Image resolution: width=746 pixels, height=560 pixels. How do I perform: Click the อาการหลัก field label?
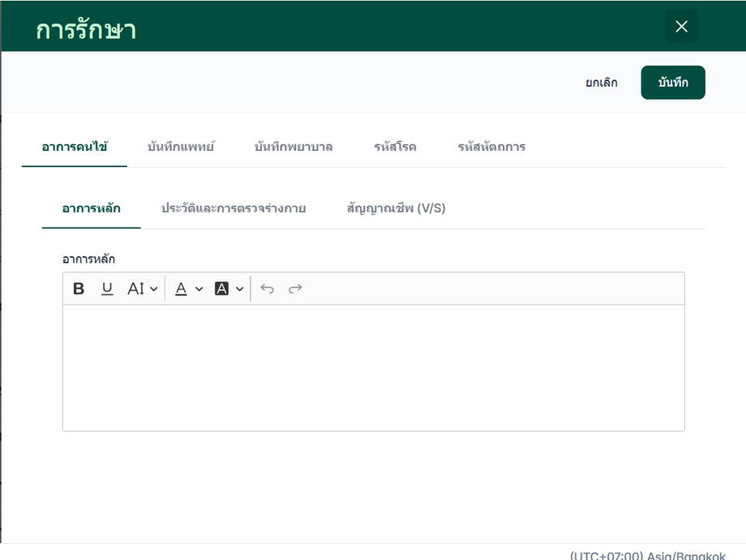pos(88,259)
